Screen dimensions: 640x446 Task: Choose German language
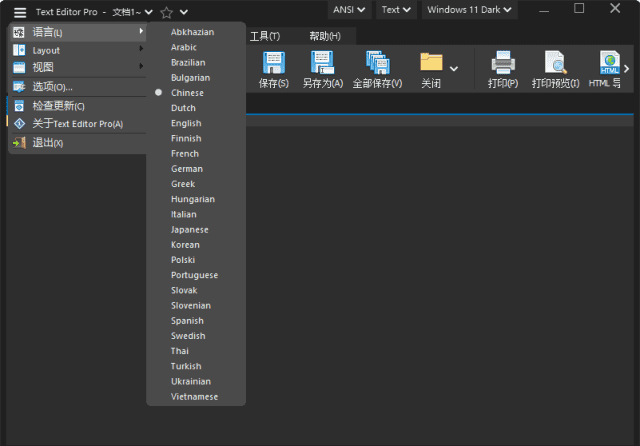196,169
